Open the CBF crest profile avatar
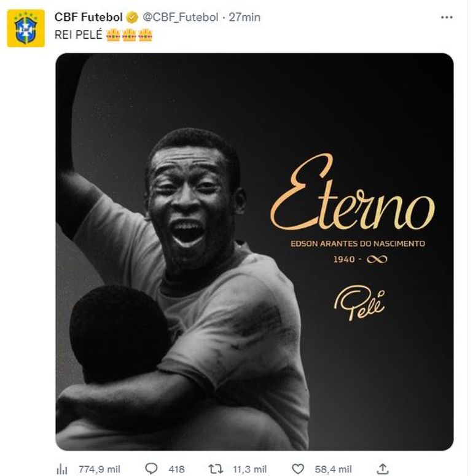This screenshot has width=473, height=476. tap(26, 28)
